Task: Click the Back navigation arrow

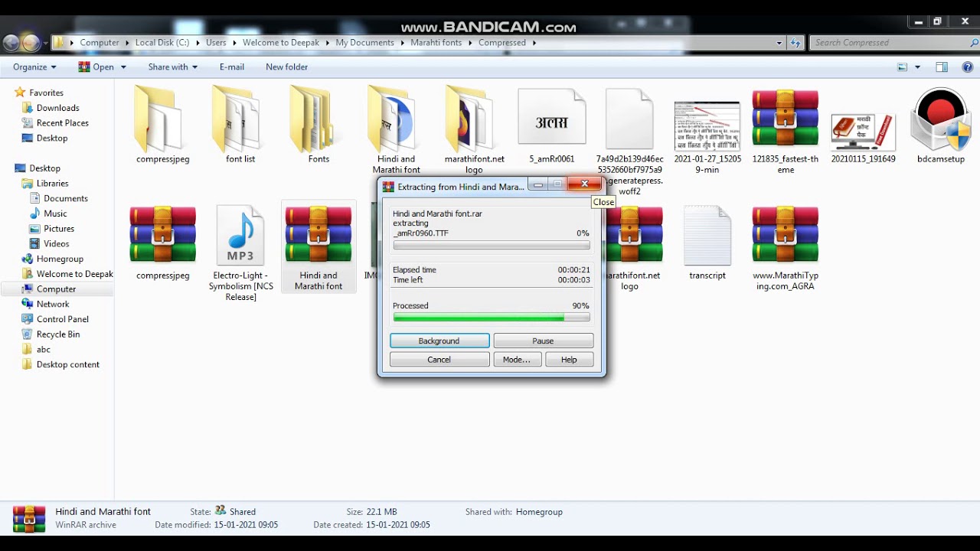Action: [x=11, y=43]
